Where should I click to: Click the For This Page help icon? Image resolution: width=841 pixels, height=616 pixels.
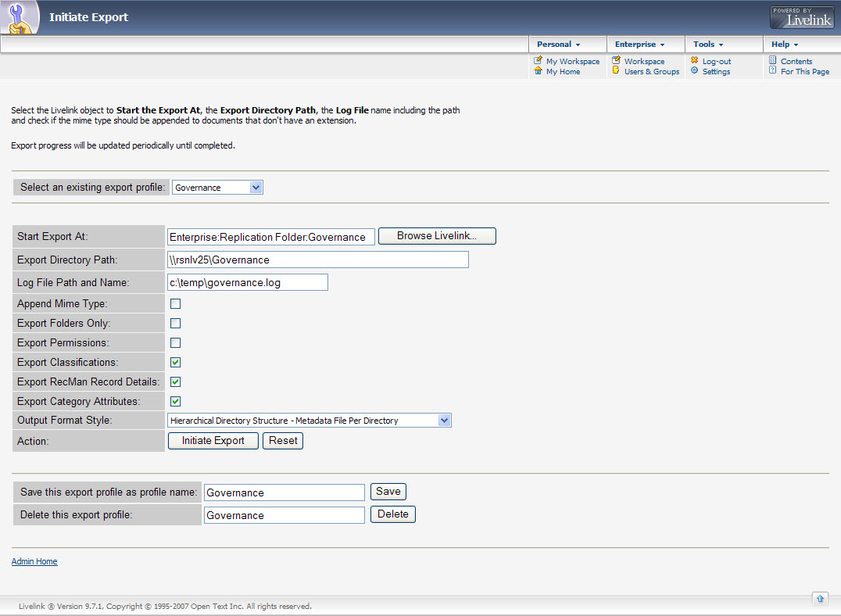click(772, 70)
